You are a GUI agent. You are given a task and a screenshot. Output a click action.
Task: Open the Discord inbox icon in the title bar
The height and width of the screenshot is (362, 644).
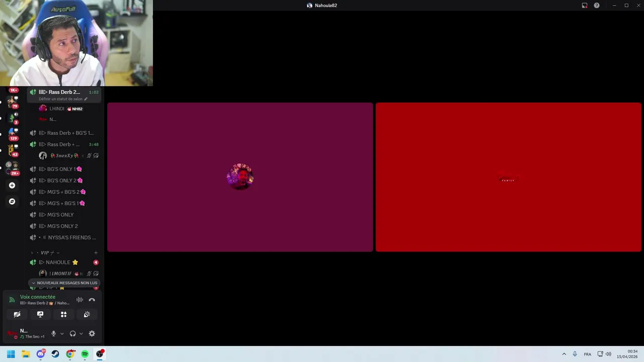585,6
